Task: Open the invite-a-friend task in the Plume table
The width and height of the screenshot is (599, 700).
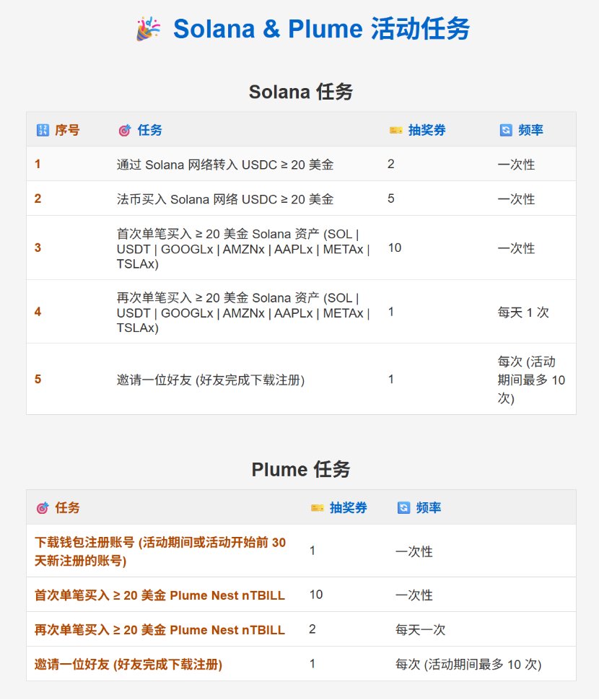Action: 128,665
